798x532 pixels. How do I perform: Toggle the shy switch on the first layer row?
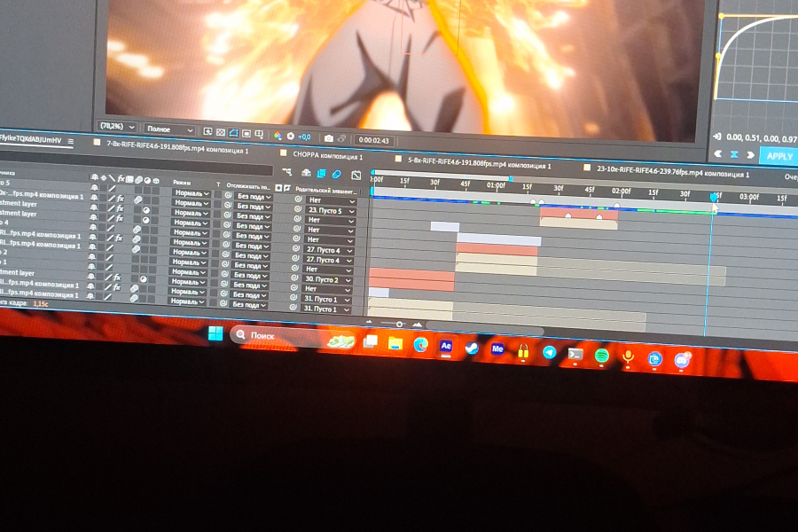click(x=94, y=187)
